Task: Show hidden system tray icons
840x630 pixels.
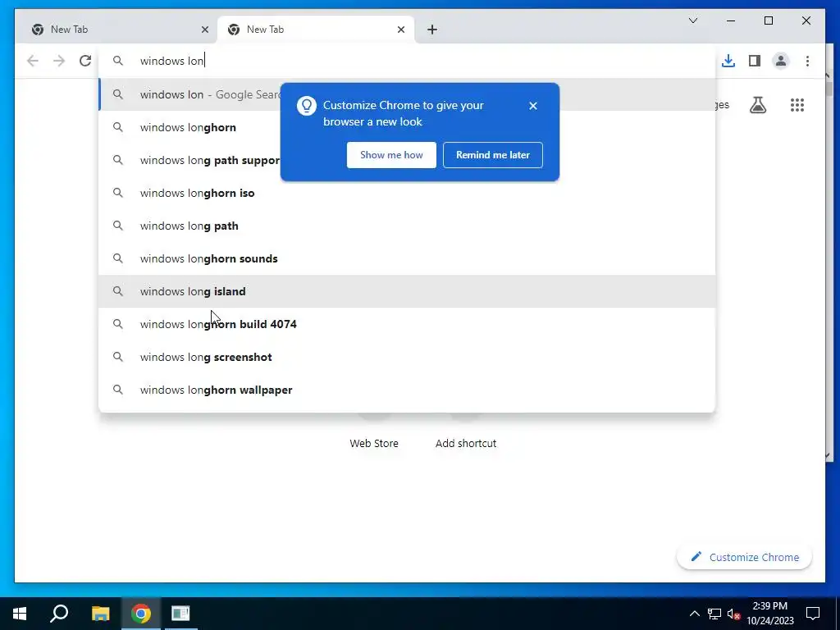Action: tap(694, 614)
